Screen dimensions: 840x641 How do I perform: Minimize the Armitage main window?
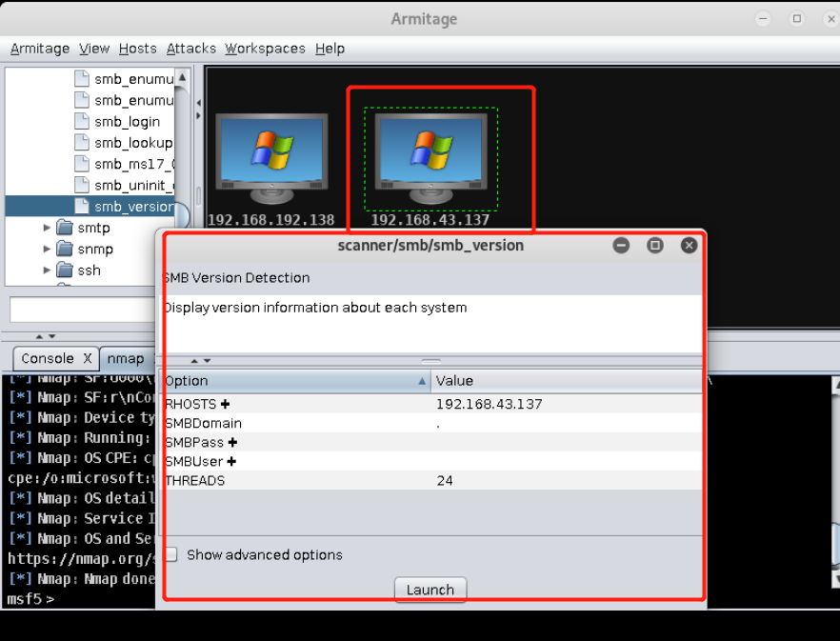pos(763,19)
